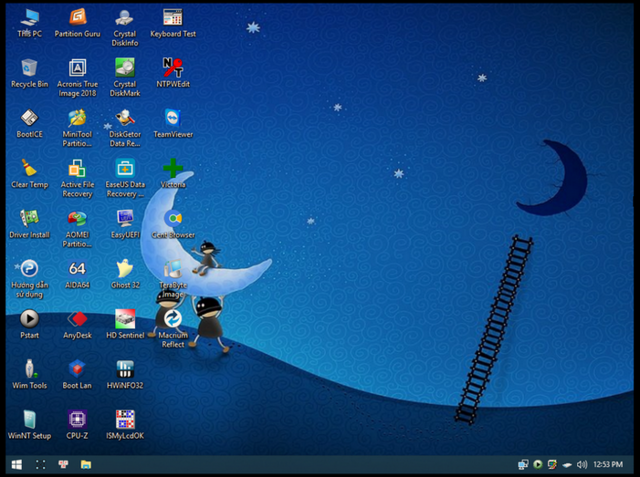Open Pstart launcher icon
The height and width of the screenshot is (477, 640).
click(29, 325)
